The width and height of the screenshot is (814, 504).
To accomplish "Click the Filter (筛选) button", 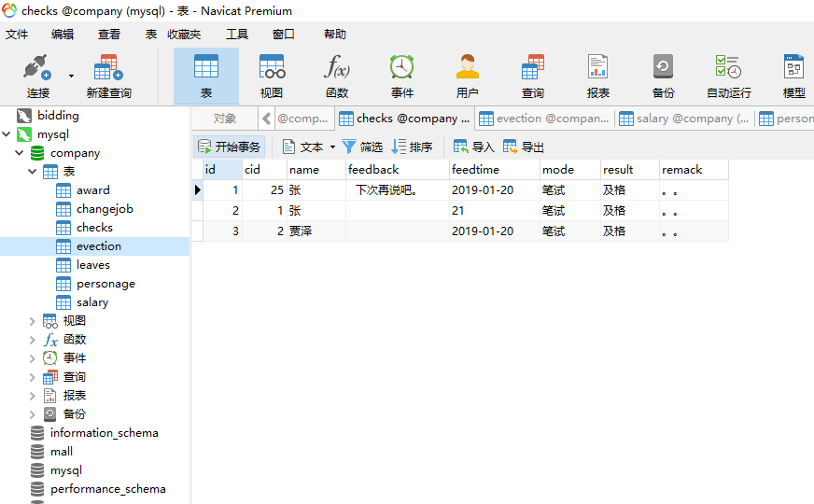I will coord(362,147).
